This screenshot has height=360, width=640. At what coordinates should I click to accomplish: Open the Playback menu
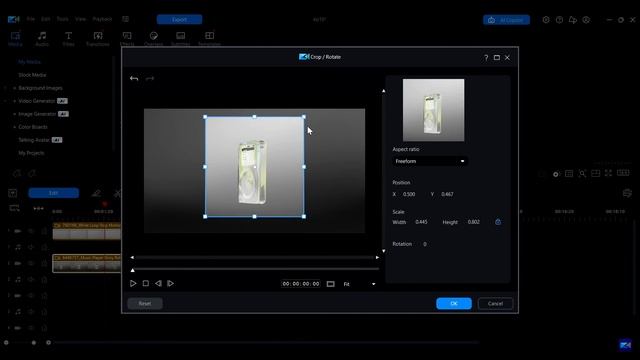[102, 19]
